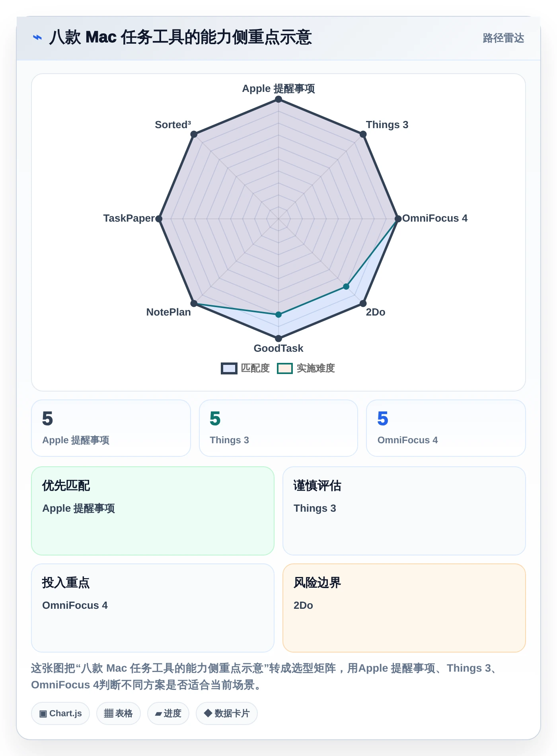Select the orange 风险边界 card
The width and height of the screenshot is (557, 756).
click(x=404, y=608)
